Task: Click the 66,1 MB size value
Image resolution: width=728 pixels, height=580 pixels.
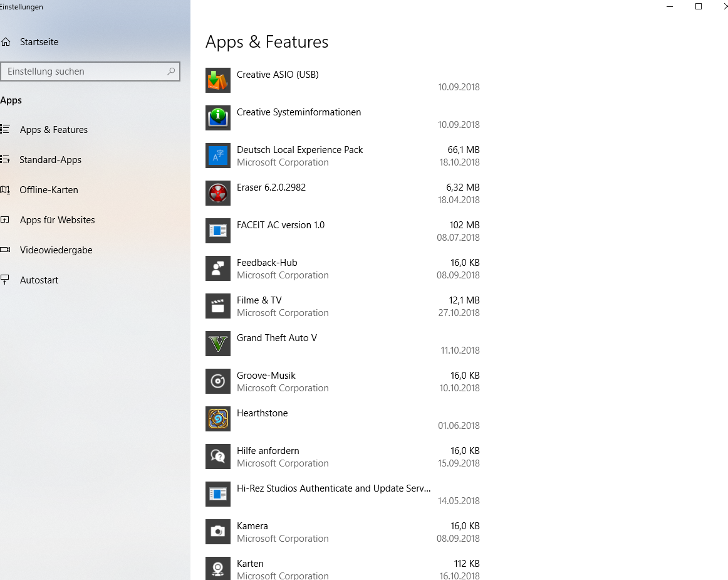Action: [464, 150]
